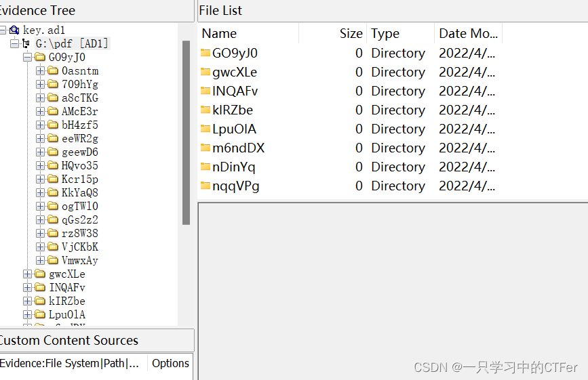This screenshot has height=380, width=588.
Task: Collapse the GO9yJ0 tree node
Action: (27, 58)
